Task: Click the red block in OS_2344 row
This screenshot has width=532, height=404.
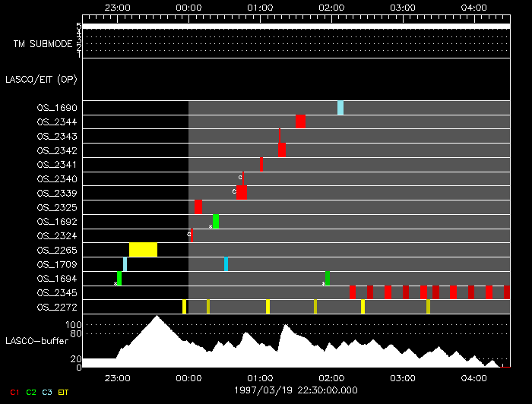Action: point(300,122)
